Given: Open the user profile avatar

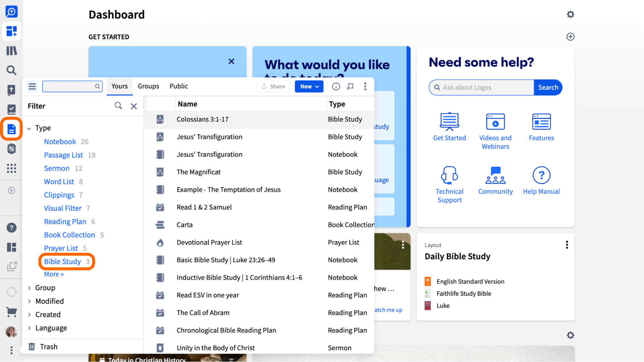Looking at the screenshot, I should pyautogui.click(x=12, y=331).
